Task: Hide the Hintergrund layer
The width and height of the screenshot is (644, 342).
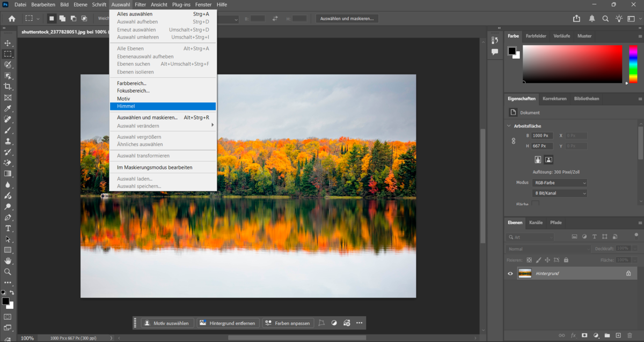Action: click(x=510, y=273)
